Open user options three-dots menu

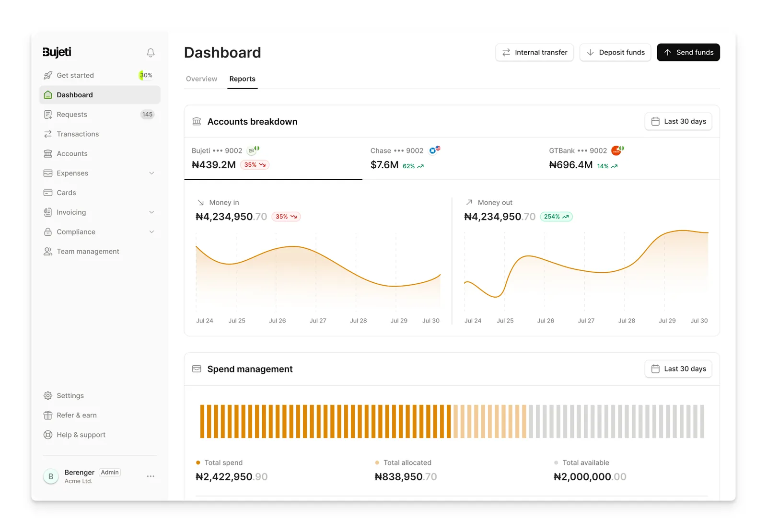(x=151, y=476)
